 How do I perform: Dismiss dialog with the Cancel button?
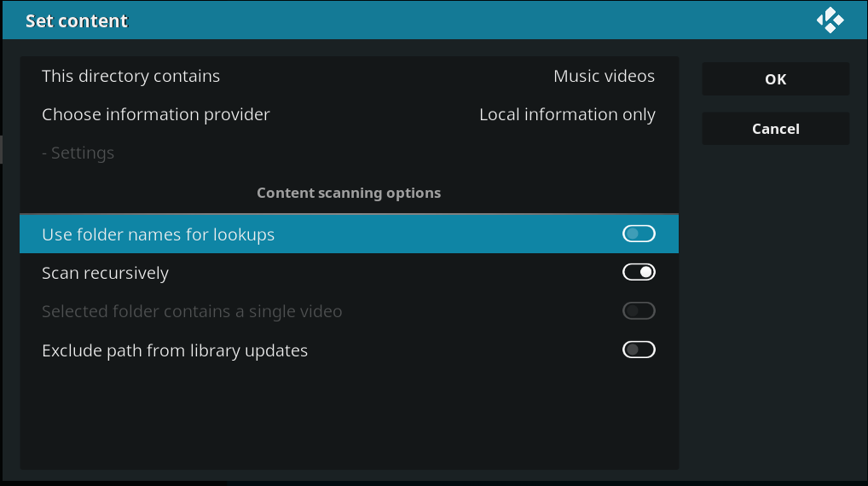[776, 129]
